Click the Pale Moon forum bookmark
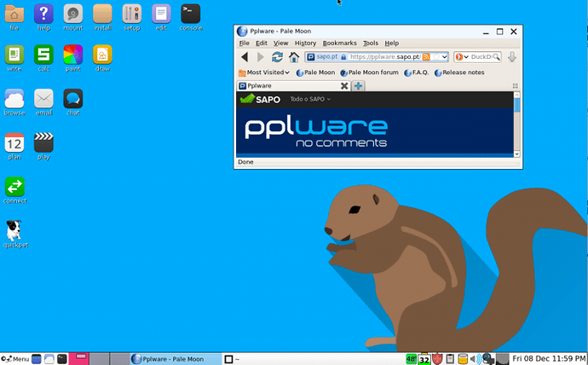 pyautogui.click(x=369, y=72)
